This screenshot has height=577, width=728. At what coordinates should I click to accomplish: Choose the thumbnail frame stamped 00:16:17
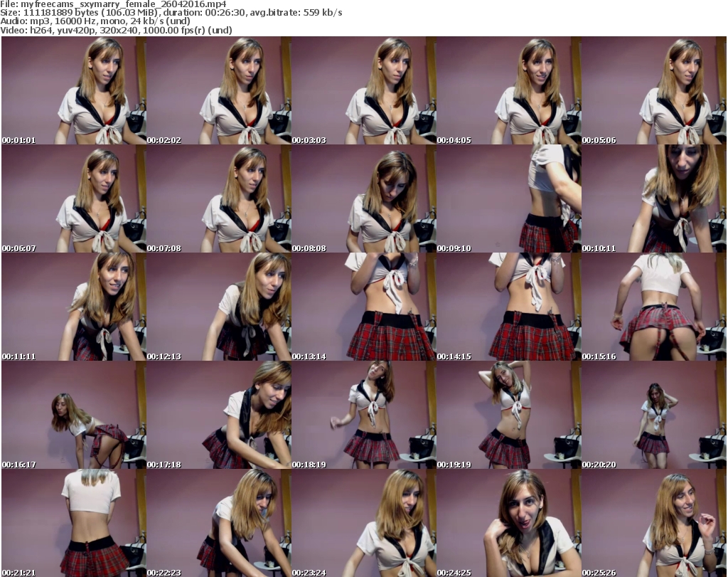click(x=74, y=415)
